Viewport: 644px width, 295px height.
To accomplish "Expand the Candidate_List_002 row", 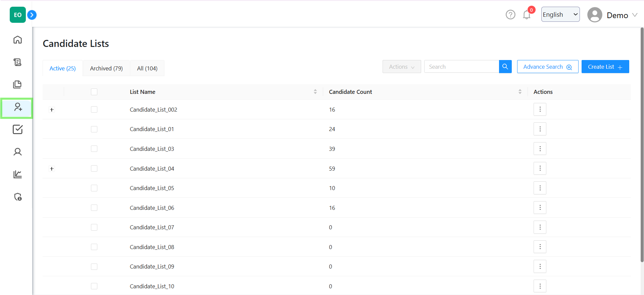I will pyautogui.click(x=52, y=110).
